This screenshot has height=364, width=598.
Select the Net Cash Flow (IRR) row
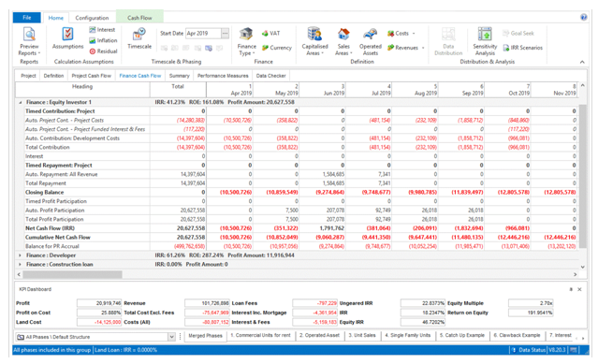click(x=298, y=228)
